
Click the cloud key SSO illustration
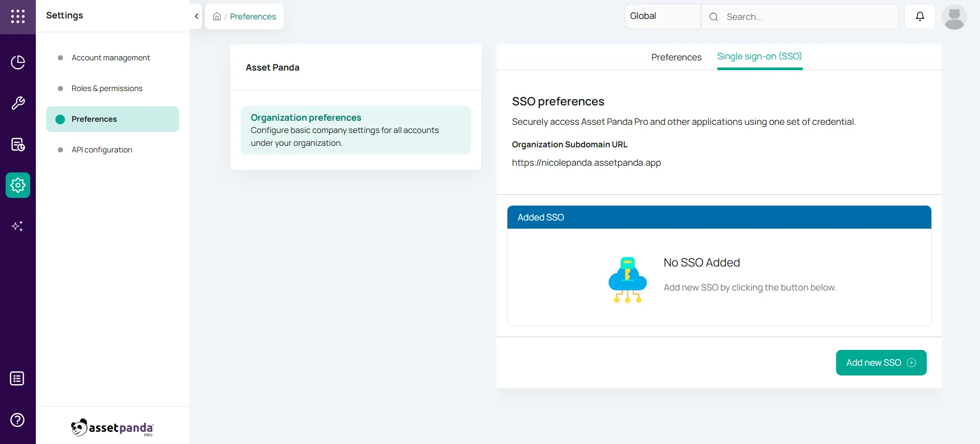(x=628, y=280)
